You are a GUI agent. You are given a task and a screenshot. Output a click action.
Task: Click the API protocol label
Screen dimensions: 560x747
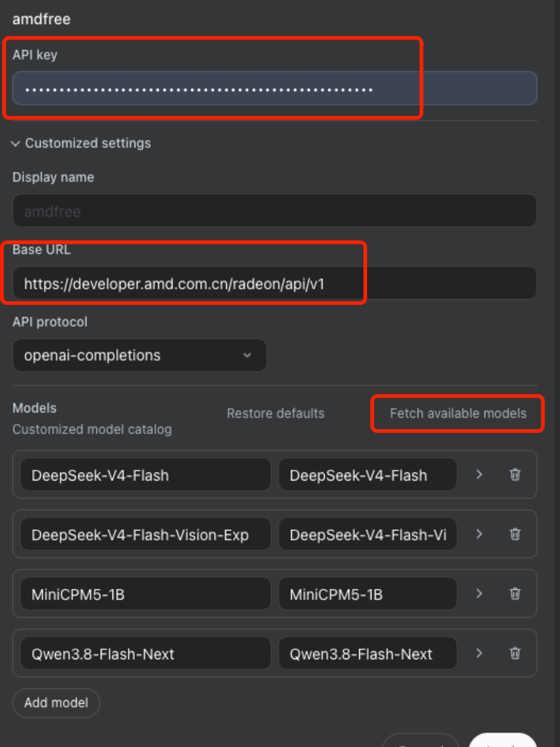50,322
